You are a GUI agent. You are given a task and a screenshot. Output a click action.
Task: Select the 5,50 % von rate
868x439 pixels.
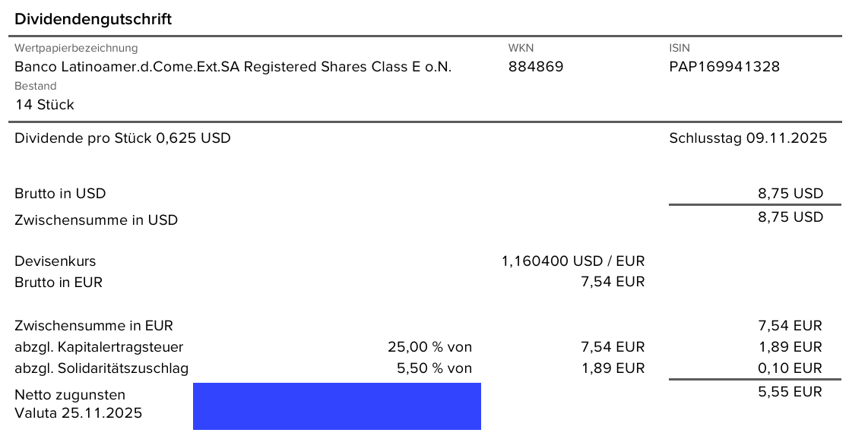(x=433, y=368)
